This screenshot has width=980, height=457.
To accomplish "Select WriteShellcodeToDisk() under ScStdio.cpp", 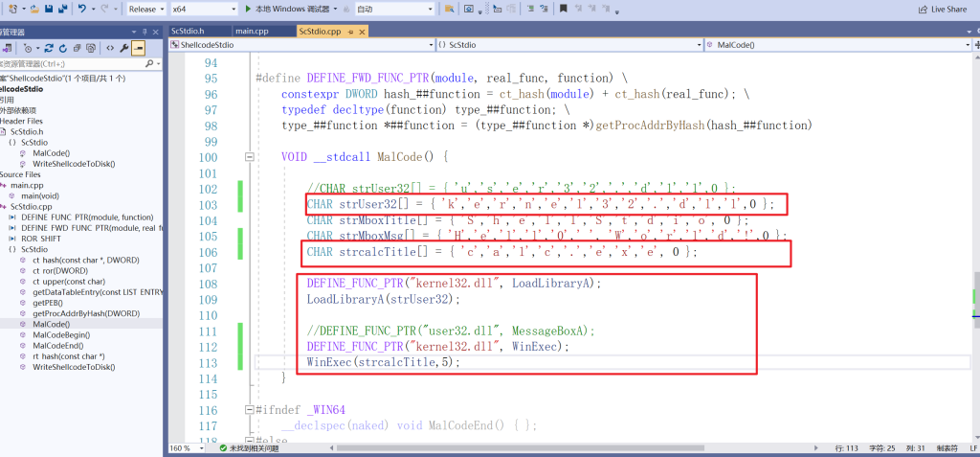I will (74, 367).
